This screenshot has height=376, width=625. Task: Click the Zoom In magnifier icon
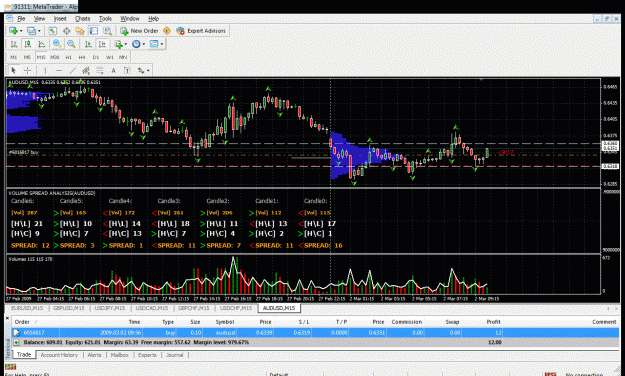coord(57,44)
